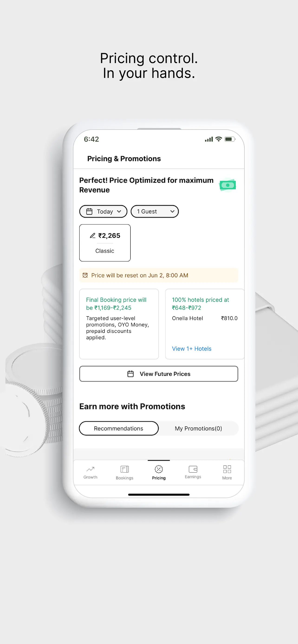Click the View Future Prices button
Viewport: 298px width, 644px height.
point(159,374)
